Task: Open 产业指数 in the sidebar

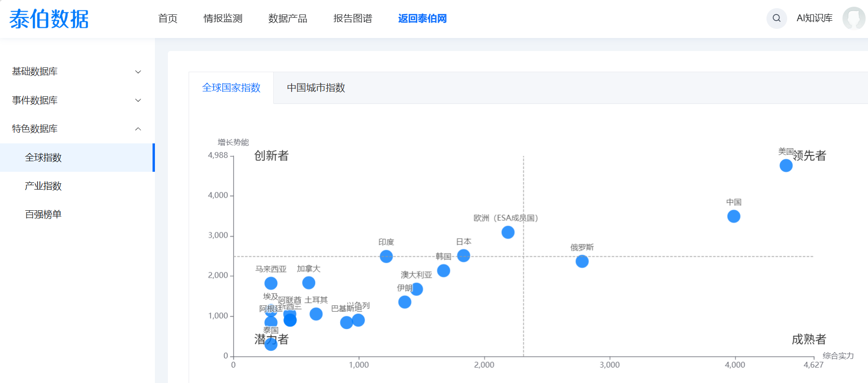Action: (43, 186)
